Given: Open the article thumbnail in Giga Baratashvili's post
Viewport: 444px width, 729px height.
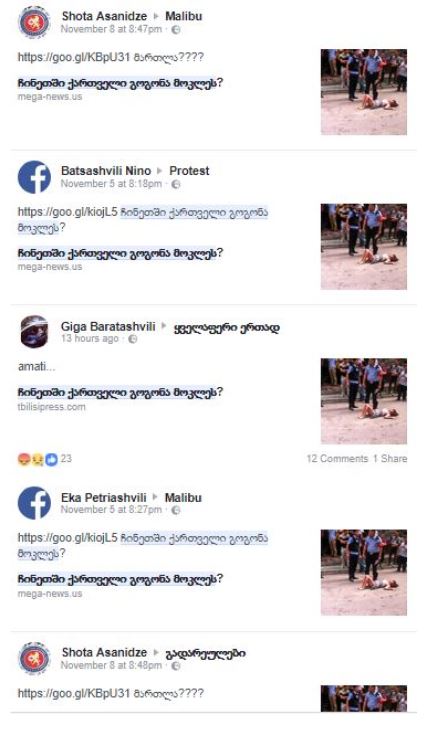Looking at the screenshot, I should pos(364,401).
